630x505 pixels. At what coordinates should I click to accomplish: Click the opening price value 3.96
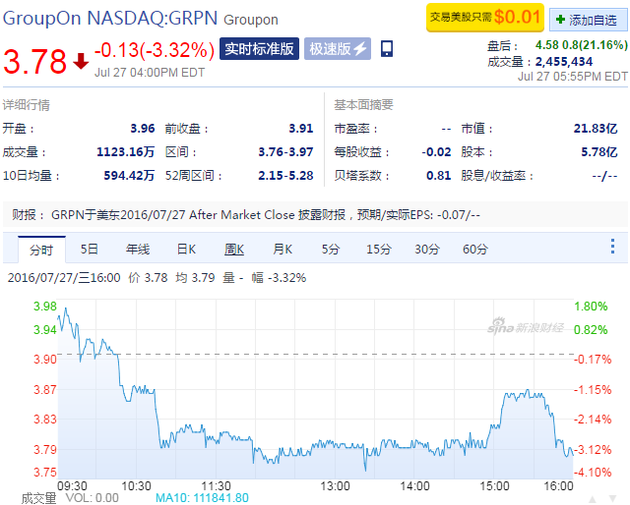143,129
